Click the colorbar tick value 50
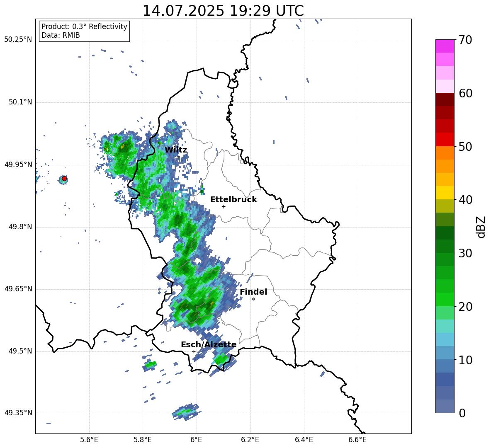The image size is (491, 448). [465, 147]
